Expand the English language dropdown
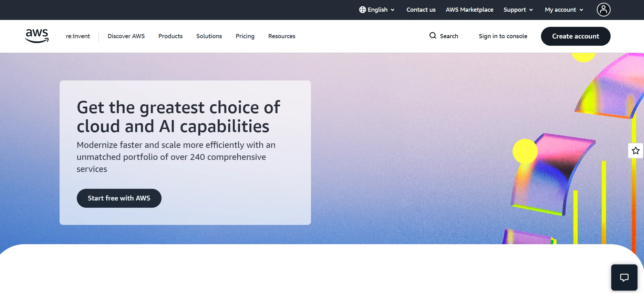Viewport: 644px width, 293px height. pyautogui.click(x=377, y=10)
